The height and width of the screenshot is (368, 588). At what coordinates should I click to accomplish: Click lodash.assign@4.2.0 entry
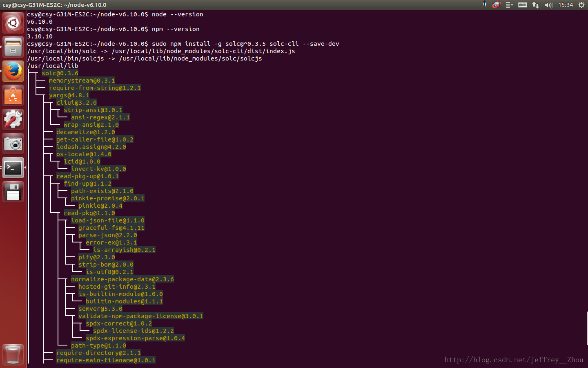pyautogui.click(x=91, y=147)
